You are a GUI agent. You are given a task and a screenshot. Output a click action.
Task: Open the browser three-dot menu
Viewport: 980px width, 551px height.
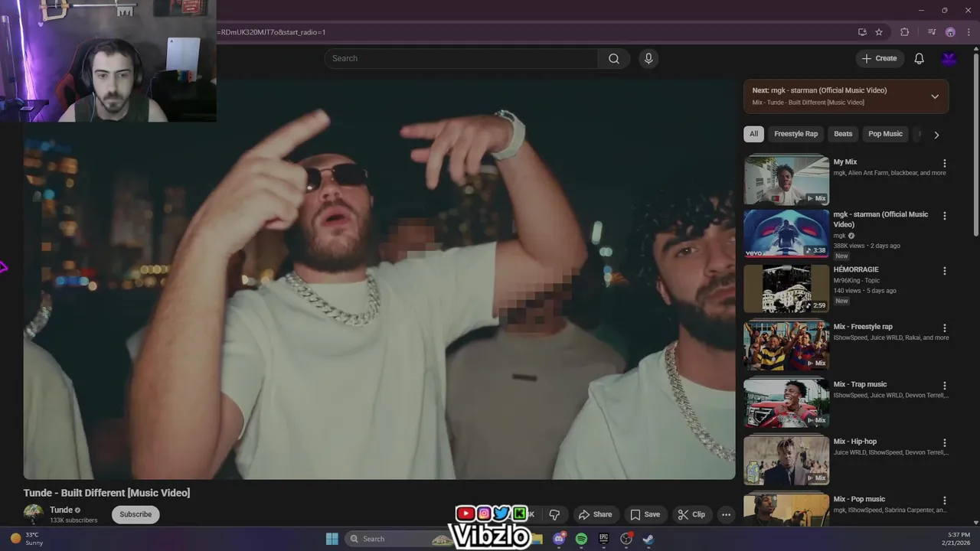[968, 32]
